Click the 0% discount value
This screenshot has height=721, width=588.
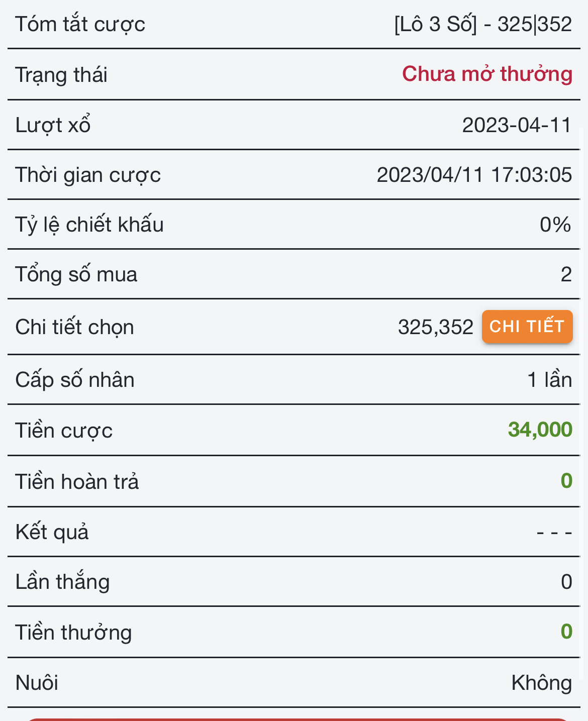pyautogui.click(x=555, y=225)
